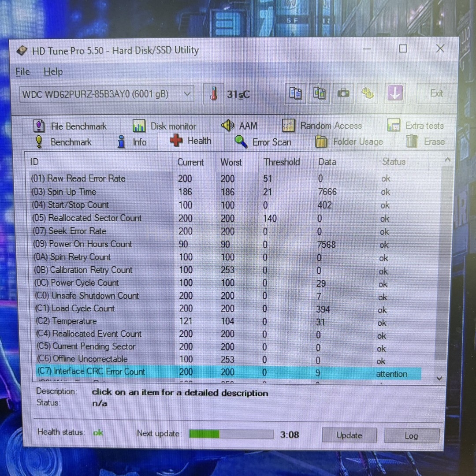Screen dimensions: 476x476
Task: Select the (C7) Interface CRC Error Count row
Action: click(x=228, y=372)
